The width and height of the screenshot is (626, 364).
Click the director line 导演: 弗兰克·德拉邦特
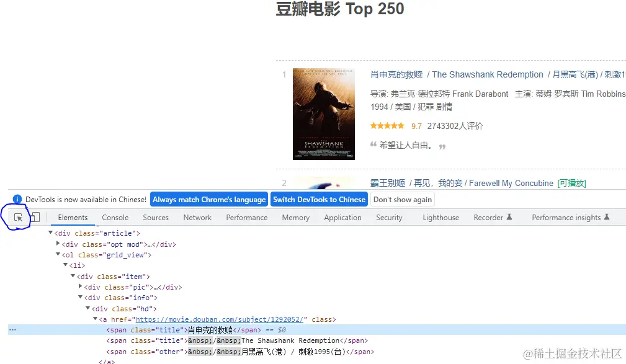[x=439, y=94]
